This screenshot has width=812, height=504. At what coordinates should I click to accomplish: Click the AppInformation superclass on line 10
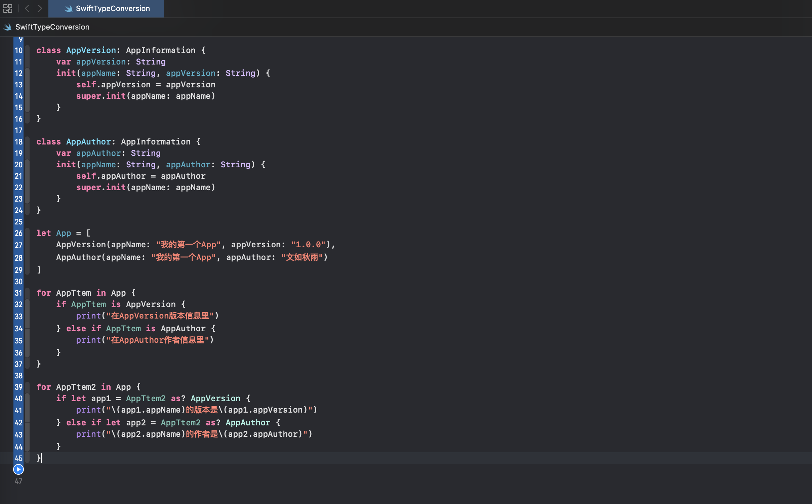[x=161, y=50]
